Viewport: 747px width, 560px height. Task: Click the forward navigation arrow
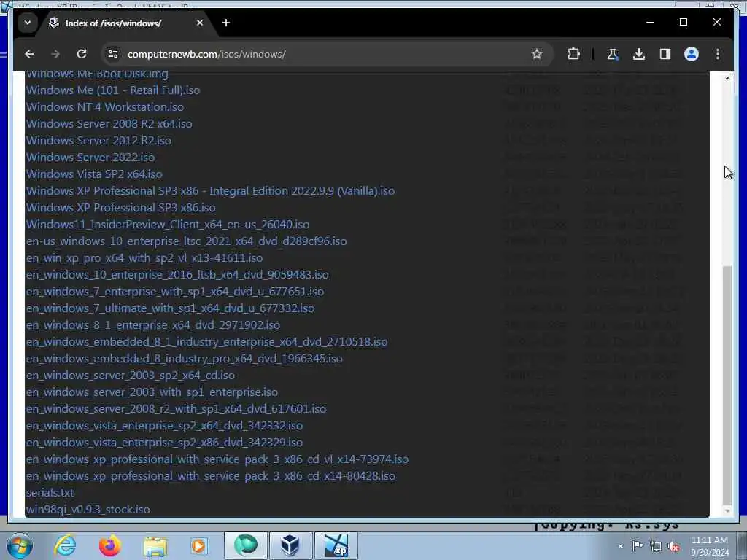[55, 54]
